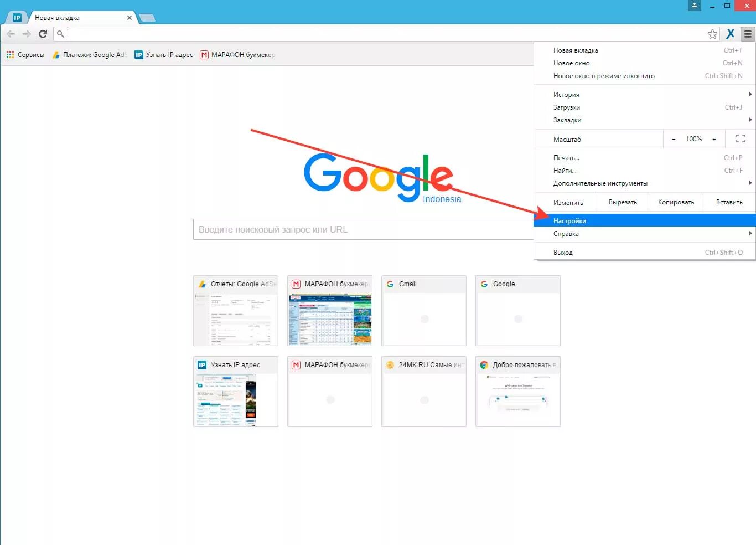
Task: Open Настройки from the menu
Action: click(x=645, y=220)
